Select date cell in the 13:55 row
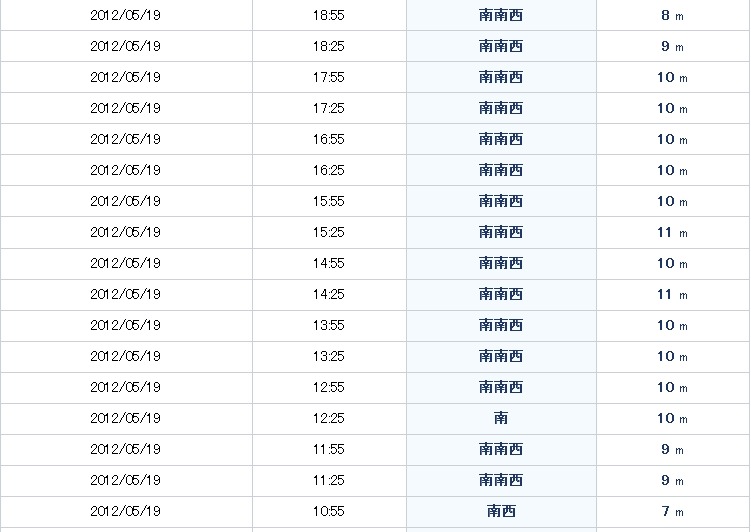Image resolution: width=751 pixels, height=532 pixels. click(x=125, y=325)
